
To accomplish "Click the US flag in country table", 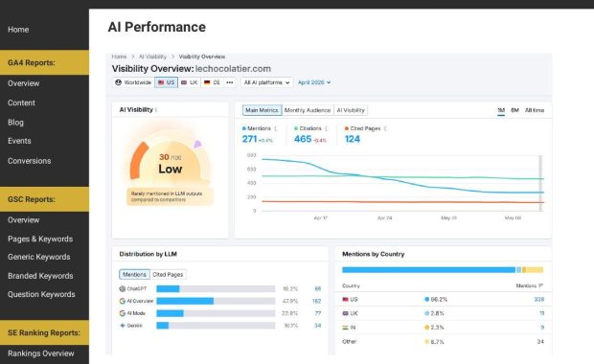I will coord(346,299).
